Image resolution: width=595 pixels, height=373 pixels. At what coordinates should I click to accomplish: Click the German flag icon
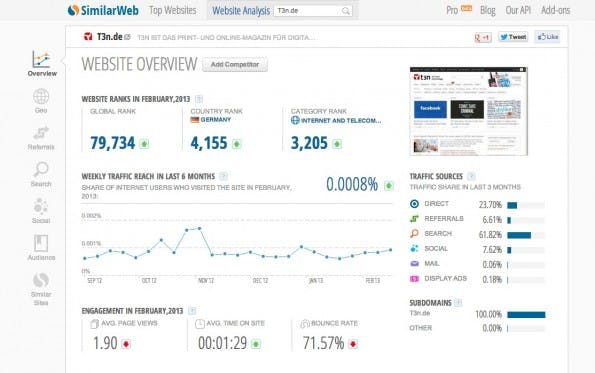pos(195,120)
